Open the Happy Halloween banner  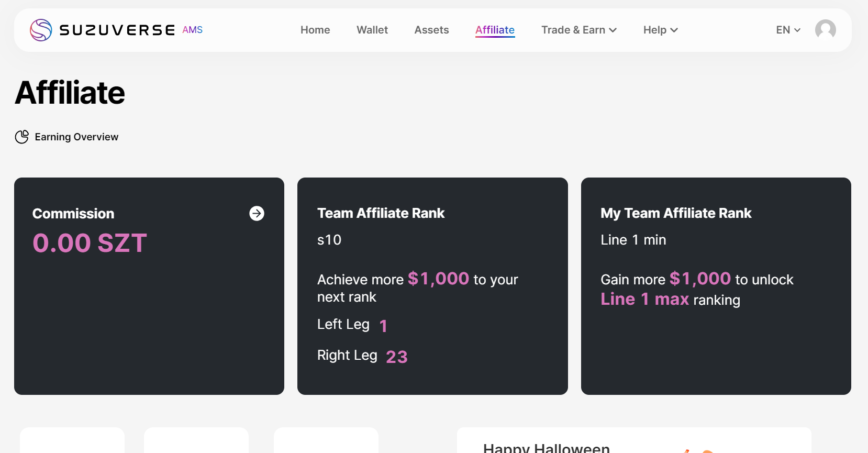(x=546, y=447)
